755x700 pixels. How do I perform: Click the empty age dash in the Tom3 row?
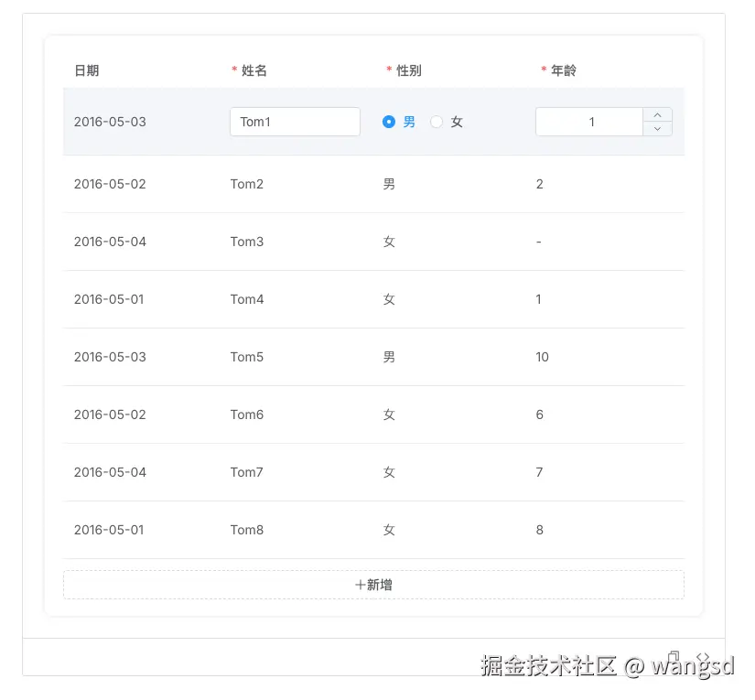tap(539, 242)
